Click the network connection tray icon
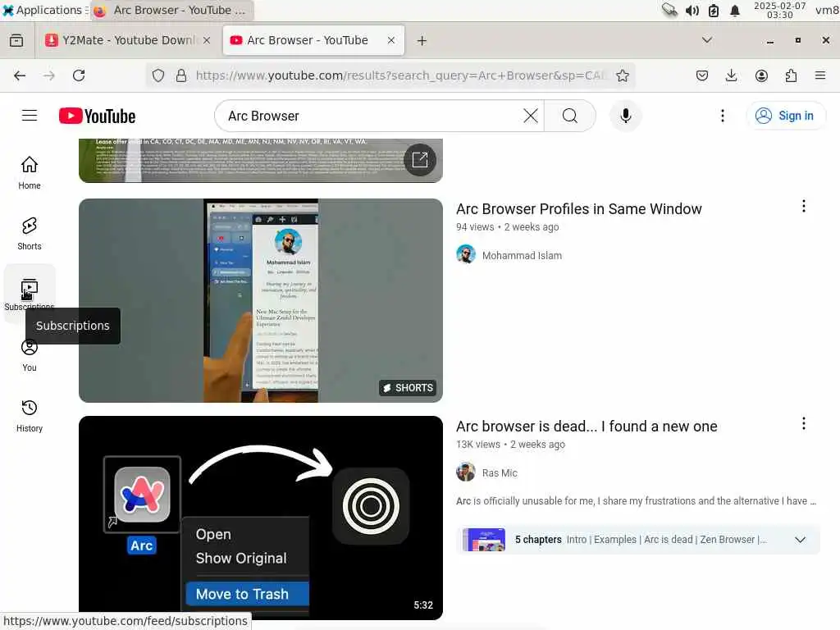This screenshot has height=630, width=840. 669,10
